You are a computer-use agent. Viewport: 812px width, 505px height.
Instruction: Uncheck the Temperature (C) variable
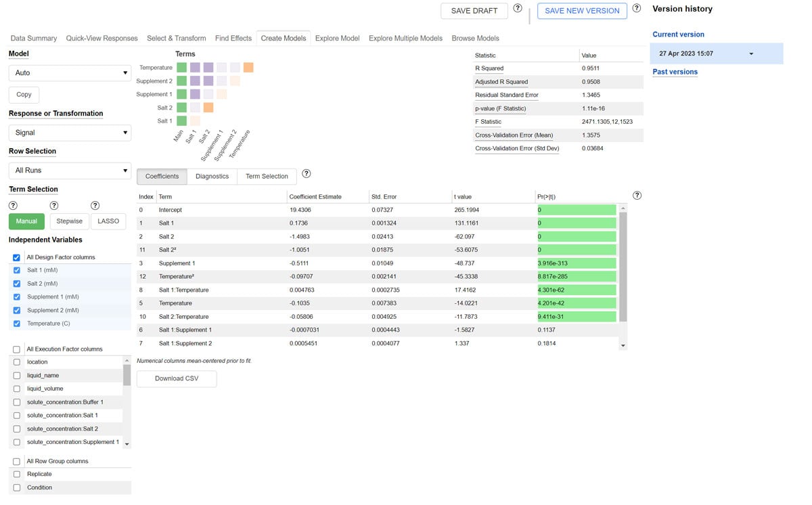click(x=16, y=324)
